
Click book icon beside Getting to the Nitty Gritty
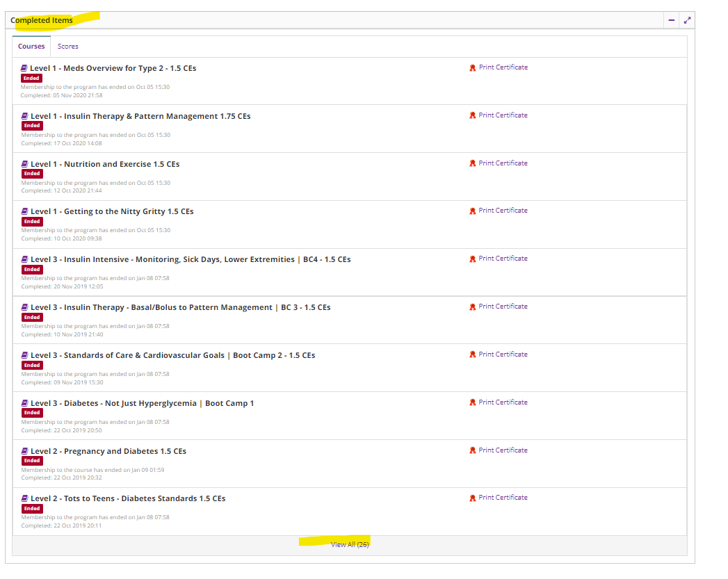(x=24, y=211)
